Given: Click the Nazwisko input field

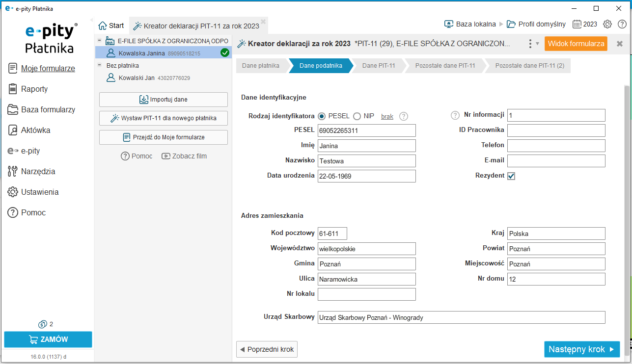Looking at the screenshot, I should (366, 161).
